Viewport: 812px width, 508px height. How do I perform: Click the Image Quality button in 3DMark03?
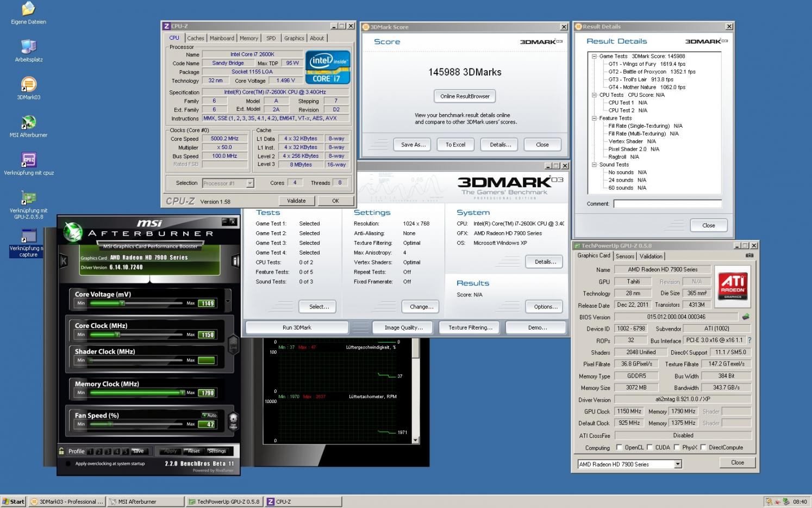click(x=404, y=327)
